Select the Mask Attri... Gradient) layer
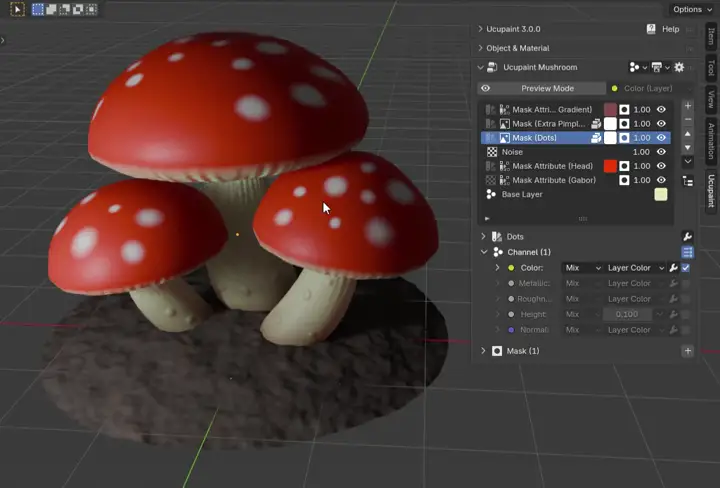Viewport: 720px width, 488px height. coord(552,109)
